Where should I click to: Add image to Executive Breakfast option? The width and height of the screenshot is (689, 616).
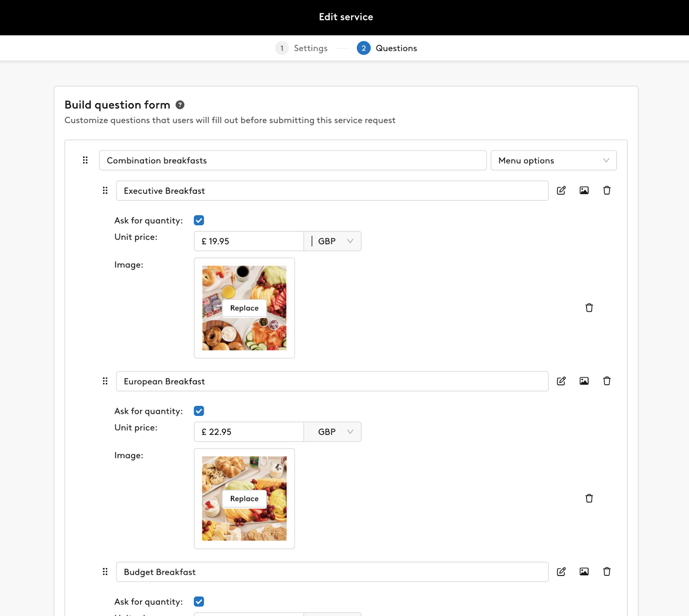[584, 190]
